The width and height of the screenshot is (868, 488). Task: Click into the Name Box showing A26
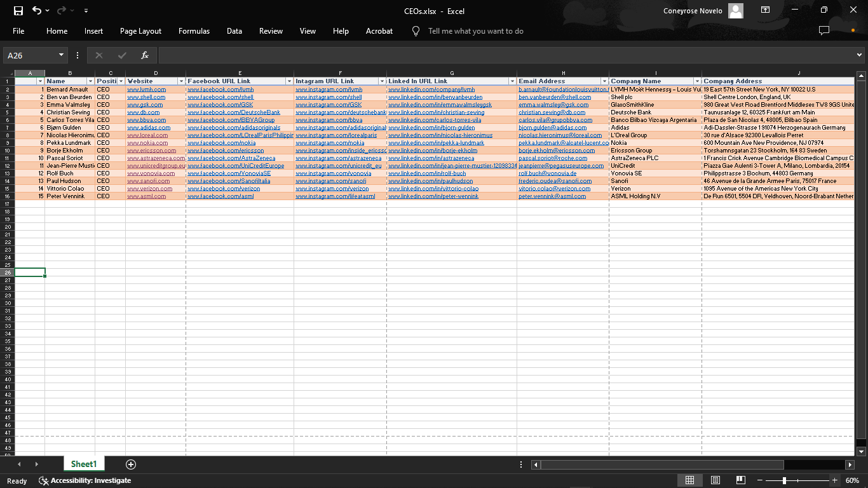coord(30,55)
